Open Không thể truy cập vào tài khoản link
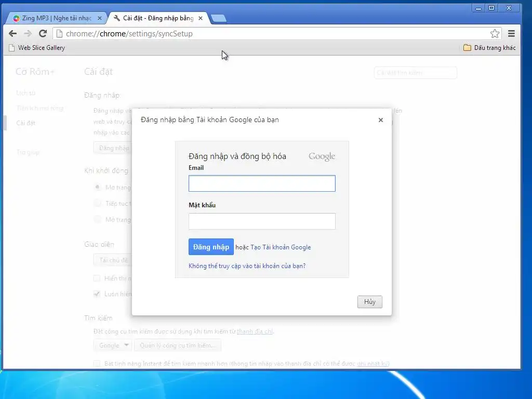 click(x=247, y=266)
